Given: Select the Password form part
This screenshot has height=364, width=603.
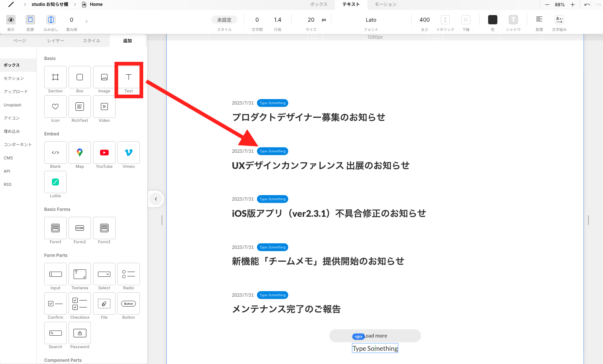Looking at the screenshot, I should click(80, 333).
